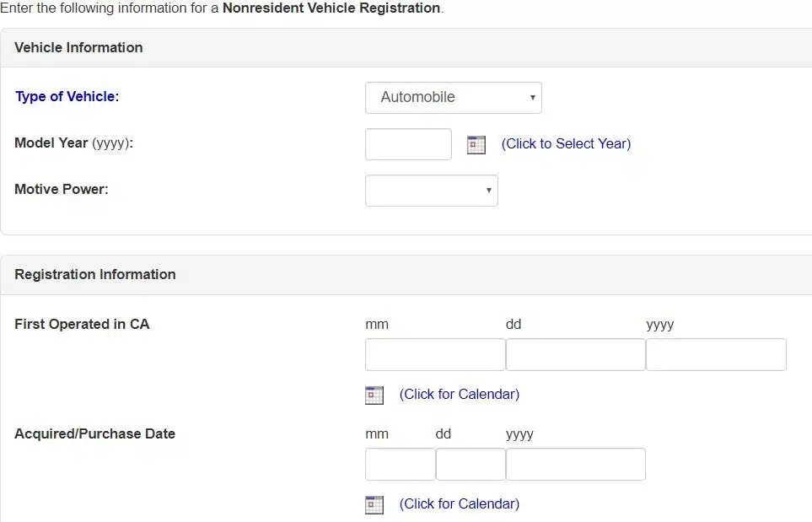
Task: Click Click for Calendar under Acquired date
Action: (x=459, y=503)
